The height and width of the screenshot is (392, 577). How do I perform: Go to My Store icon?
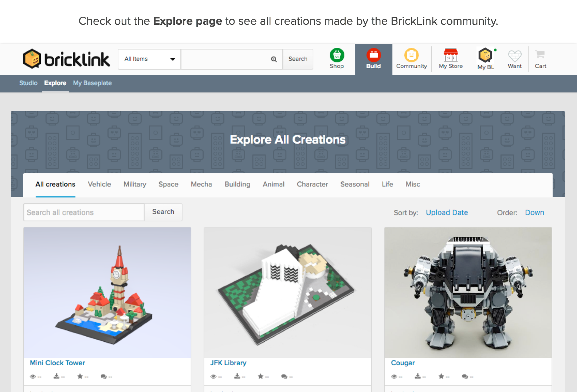[x=451, y=55]
